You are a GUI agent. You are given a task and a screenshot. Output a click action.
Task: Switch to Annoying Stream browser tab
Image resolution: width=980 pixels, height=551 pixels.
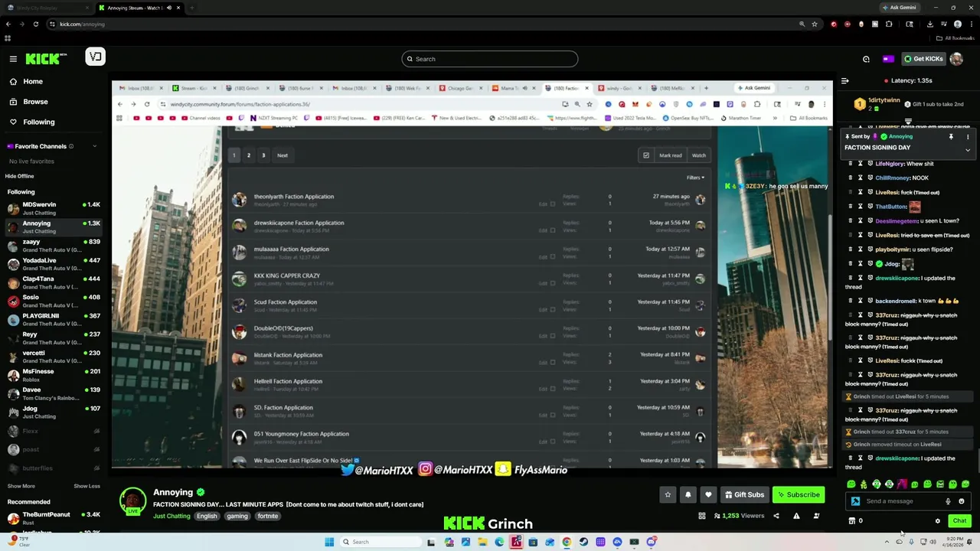(x=140, y=8)
